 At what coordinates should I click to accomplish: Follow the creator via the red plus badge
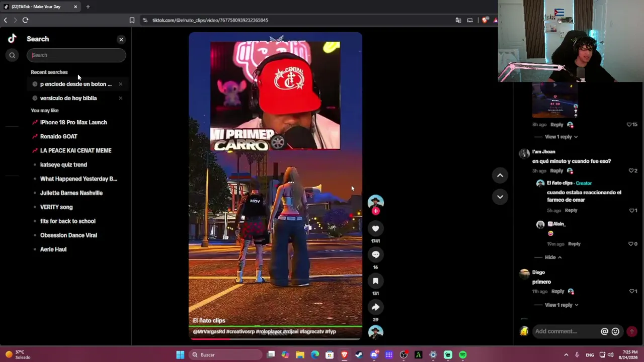375,211
